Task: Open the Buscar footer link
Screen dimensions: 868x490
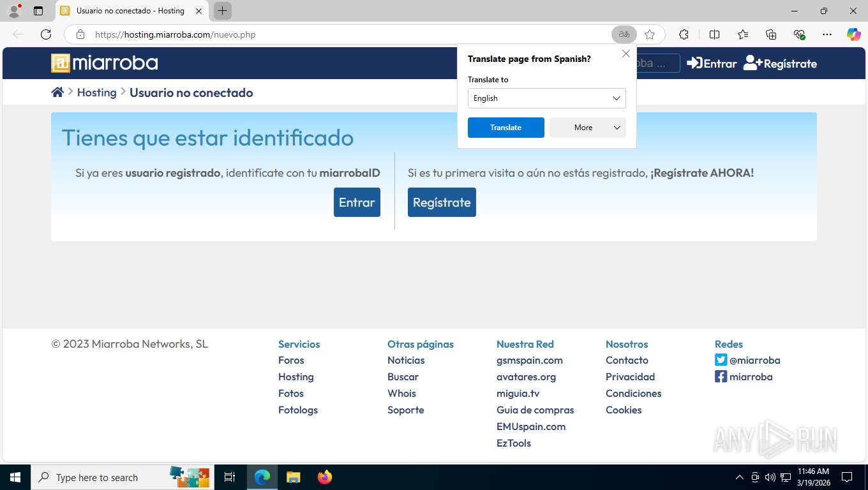Action: point(403,376)
